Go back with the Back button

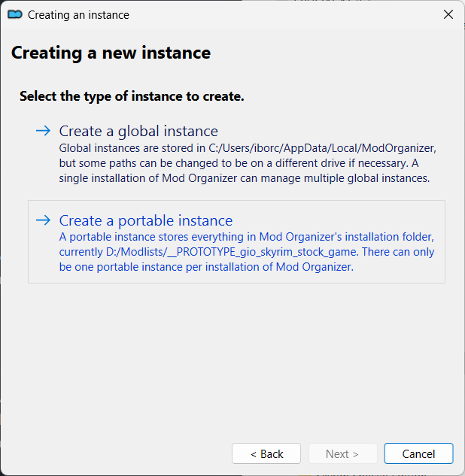[x=266, y=453]
